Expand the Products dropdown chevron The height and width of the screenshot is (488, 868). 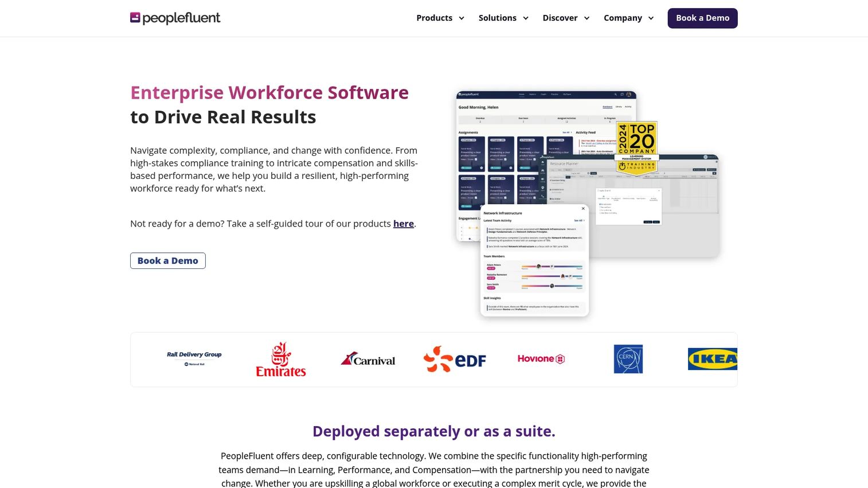(462, 18)
